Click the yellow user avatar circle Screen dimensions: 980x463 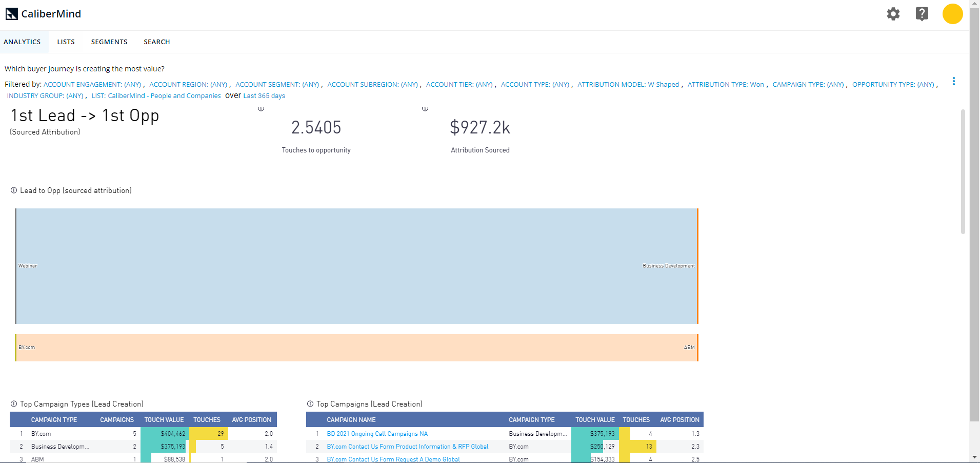point(952,14)
